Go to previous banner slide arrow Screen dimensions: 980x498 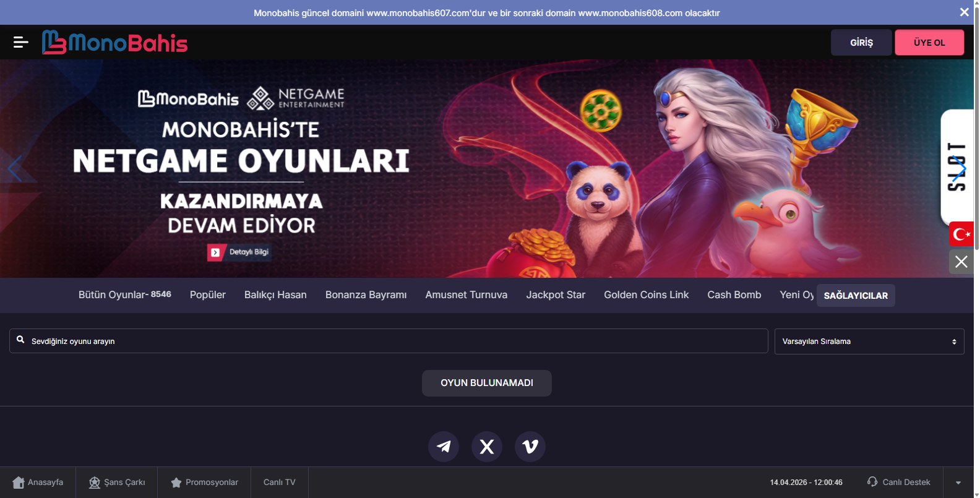(15, 168)
